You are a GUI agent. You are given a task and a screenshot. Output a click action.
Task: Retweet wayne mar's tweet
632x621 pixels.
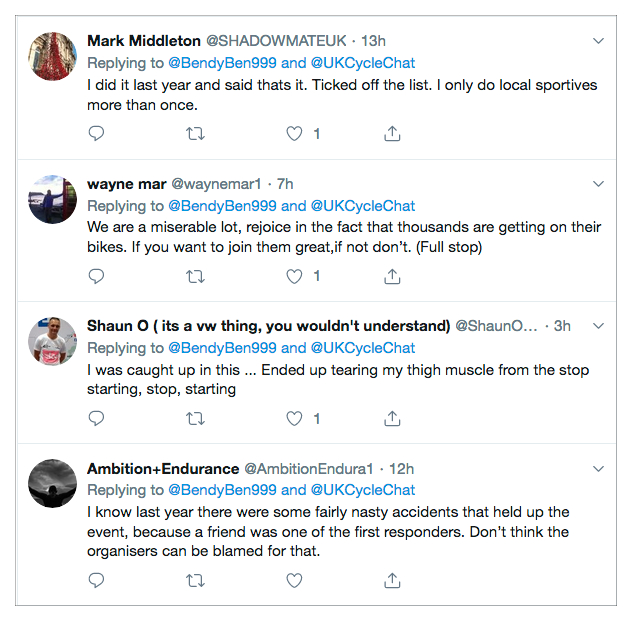(195, 276)
